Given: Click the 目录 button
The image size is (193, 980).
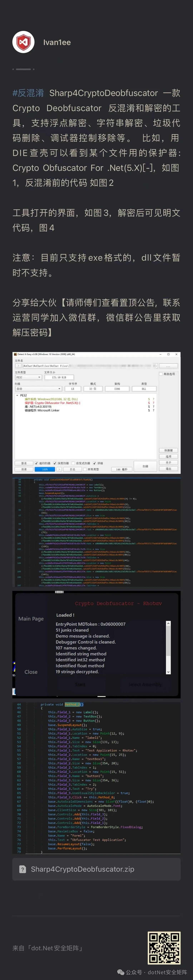Looking at the screenshot, I should tap(24, 469).
